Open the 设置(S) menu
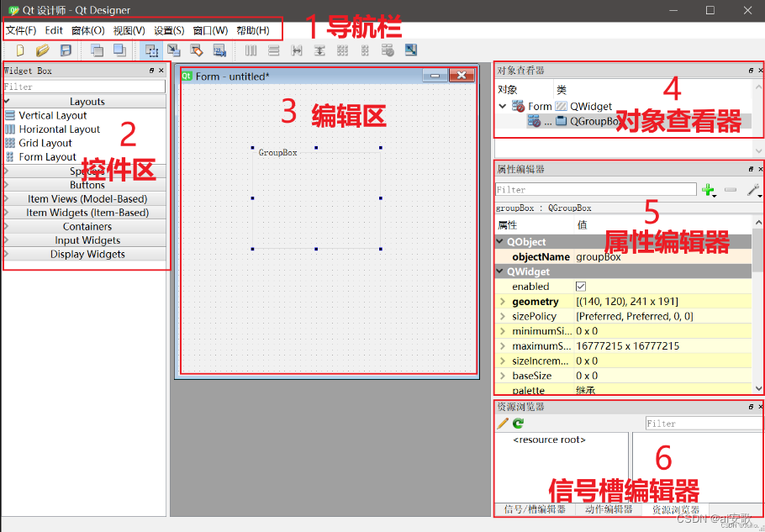Image resolution: width=765 pixels, height=532 pixels. tap(169, 30)
